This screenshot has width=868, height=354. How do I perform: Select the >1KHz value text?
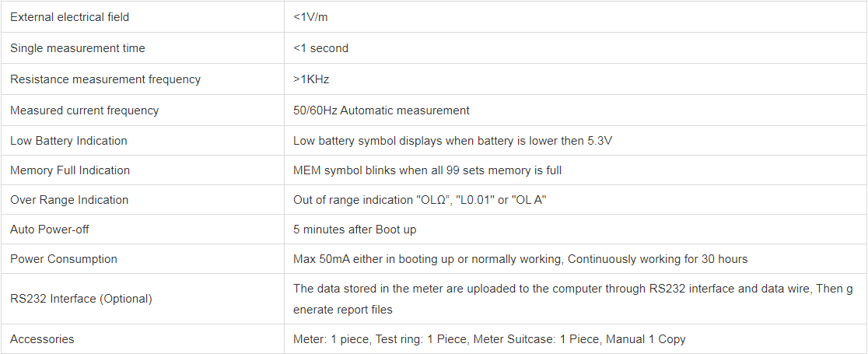click(311, 79)
